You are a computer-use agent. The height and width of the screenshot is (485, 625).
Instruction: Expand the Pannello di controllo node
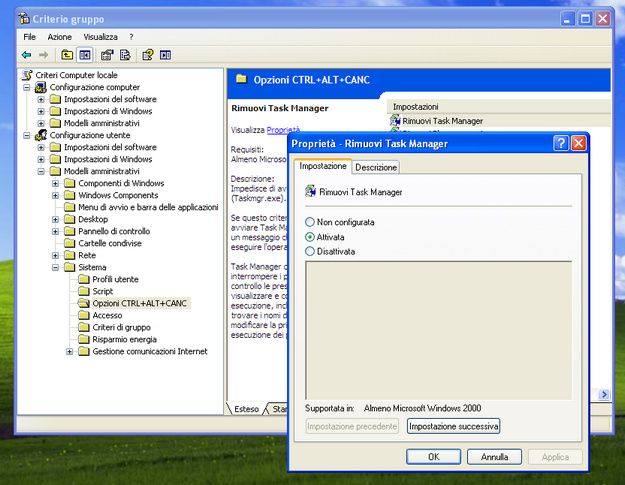[x=55, y=231]
